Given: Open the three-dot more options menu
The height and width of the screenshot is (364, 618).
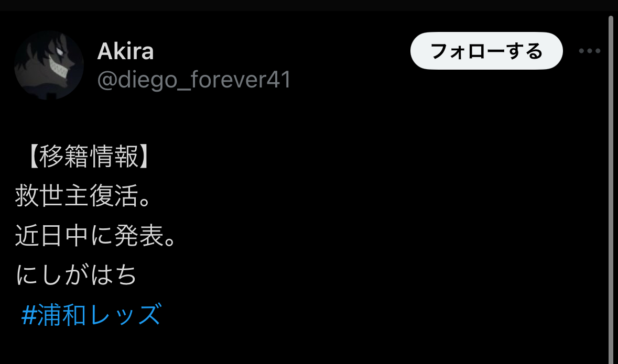Looking at the screenshot, I should coord(589,51).
